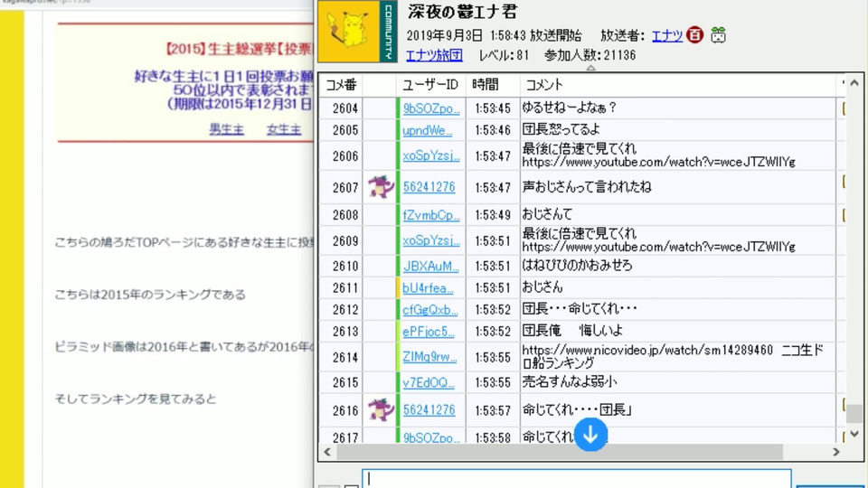Open 男生主 link on web page
This screenshot has width=868, height=488.
coord(226,129)
